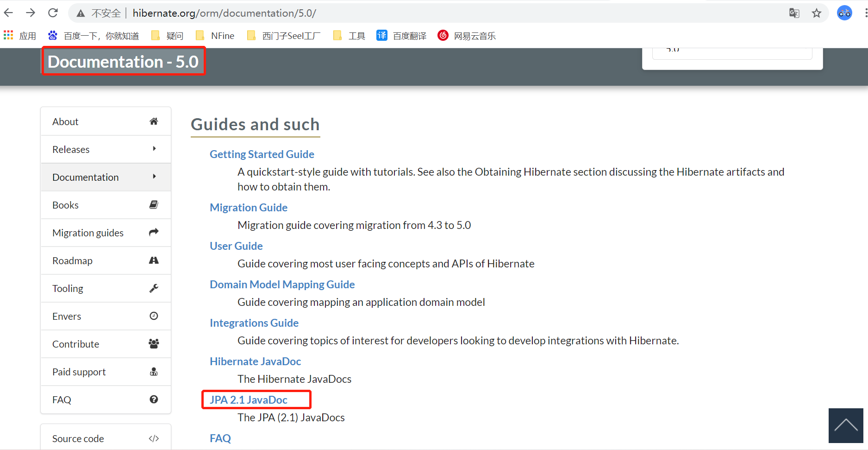Reload the page with refresh icon
The height and width of the screenshot is (450, 868).
[x=53, y=13]
